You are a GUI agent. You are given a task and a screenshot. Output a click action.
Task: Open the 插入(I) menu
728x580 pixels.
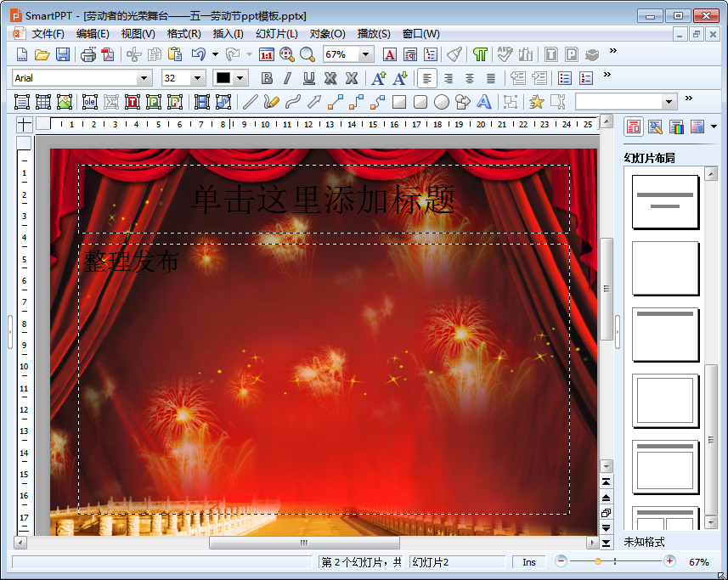click(228, 34)
